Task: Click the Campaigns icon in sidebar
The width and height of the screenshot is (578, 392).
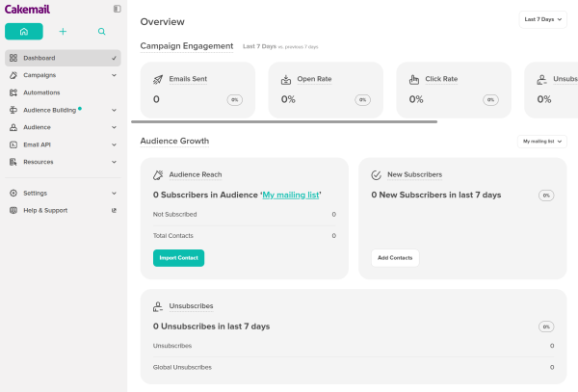Action: point(13,75)
